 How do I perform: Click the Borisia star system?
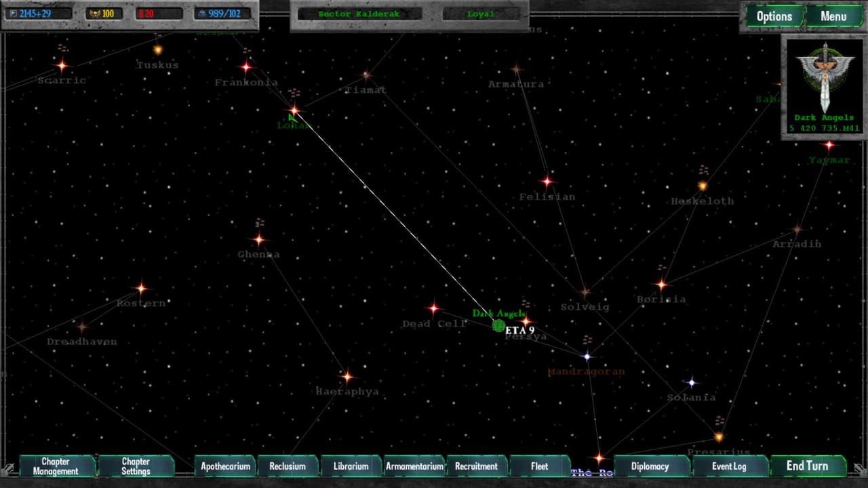pos(662,285)
